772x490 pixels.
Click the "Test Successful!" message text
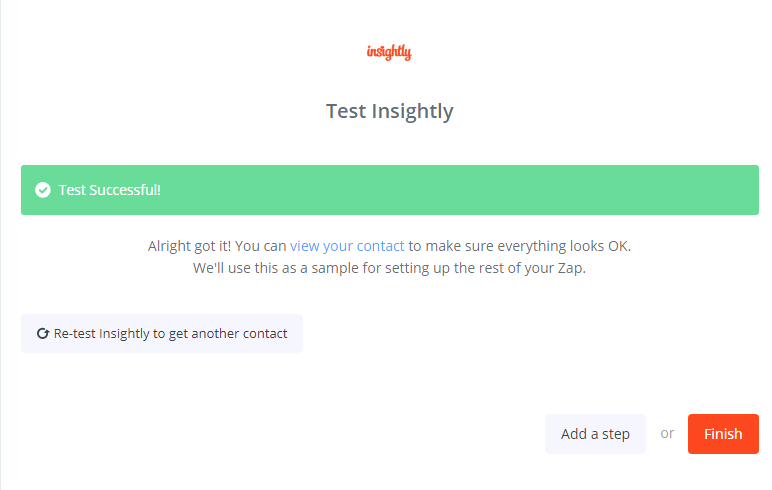[109, 190]
